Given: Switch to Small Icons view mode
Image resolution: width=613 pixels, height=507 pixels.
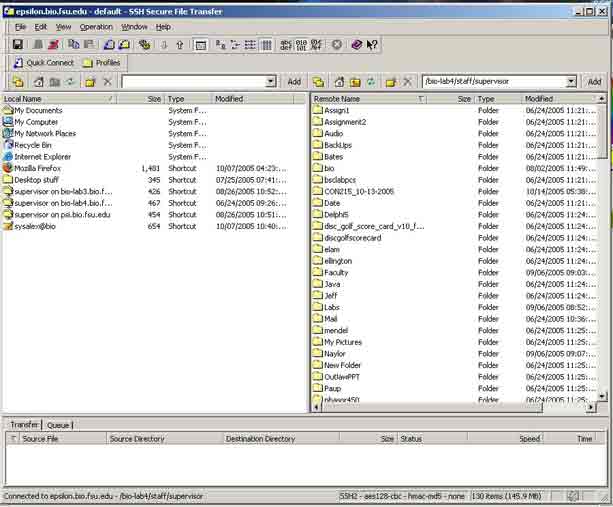Looking at the screenshot, I should (235, 45).
